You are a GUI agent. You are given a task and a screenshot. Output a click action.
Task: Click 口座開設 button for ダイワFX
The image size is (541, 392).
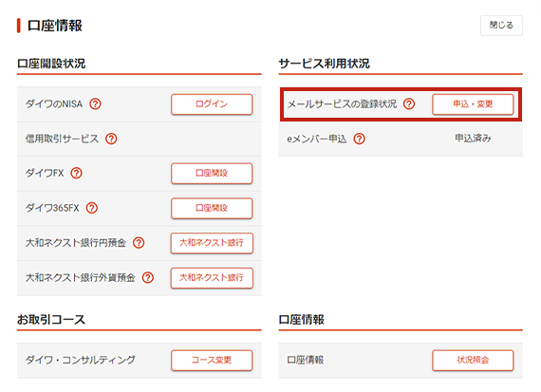[212, 173]
